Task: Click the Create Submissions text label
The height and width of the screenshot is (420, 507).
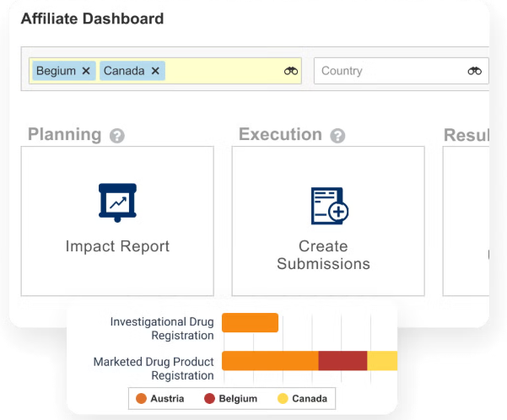Action: click(x=323, y=255)
